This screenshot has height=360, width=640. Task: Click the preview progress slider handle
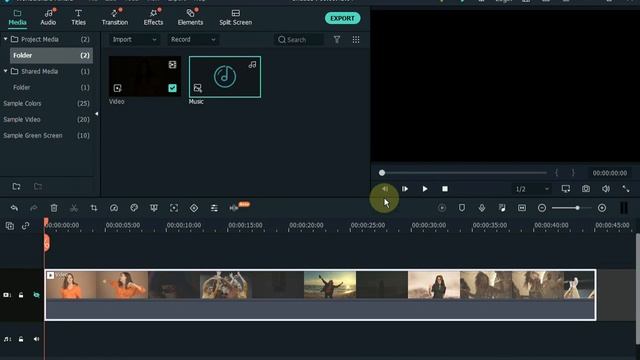pyautogui.click(x=382, y=173)
